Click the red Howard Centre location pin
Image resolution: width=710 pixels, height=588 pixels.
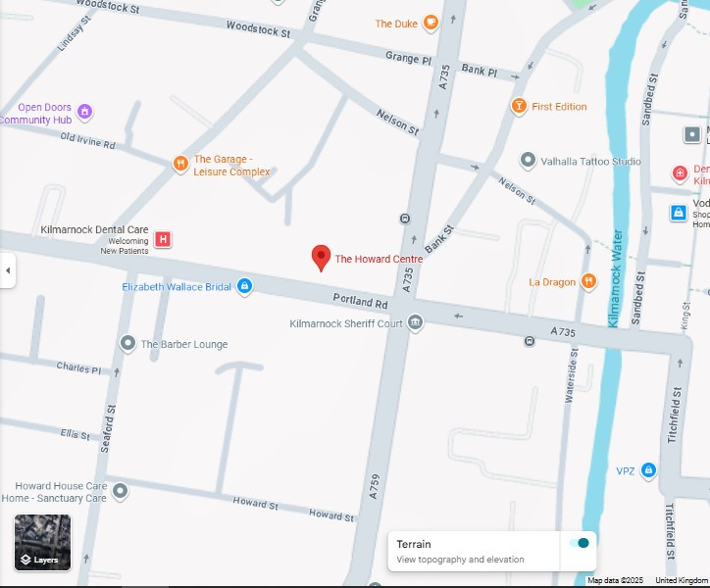coord(321,258)
